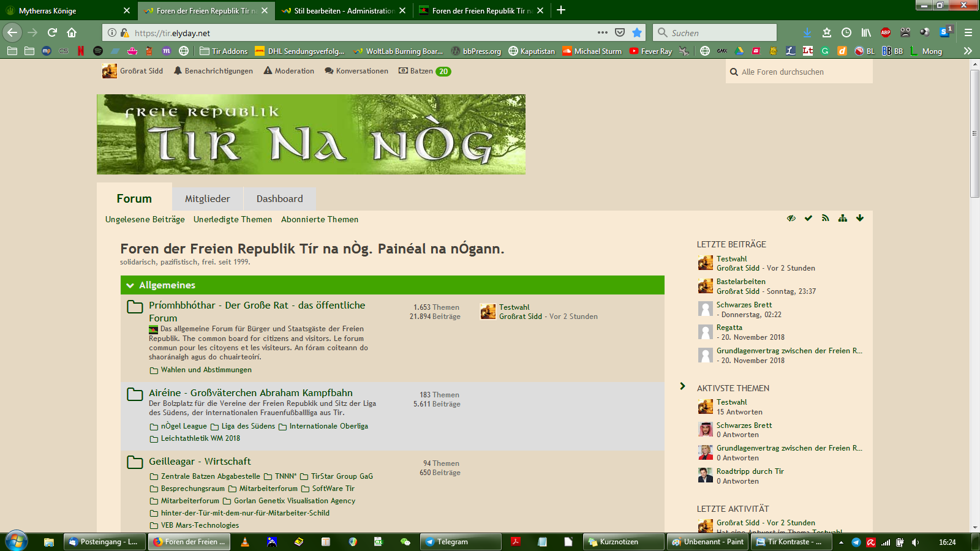Expand sidebar arrow beside Aktivste Themen
The image size is (980, 551).
(682, 386)
